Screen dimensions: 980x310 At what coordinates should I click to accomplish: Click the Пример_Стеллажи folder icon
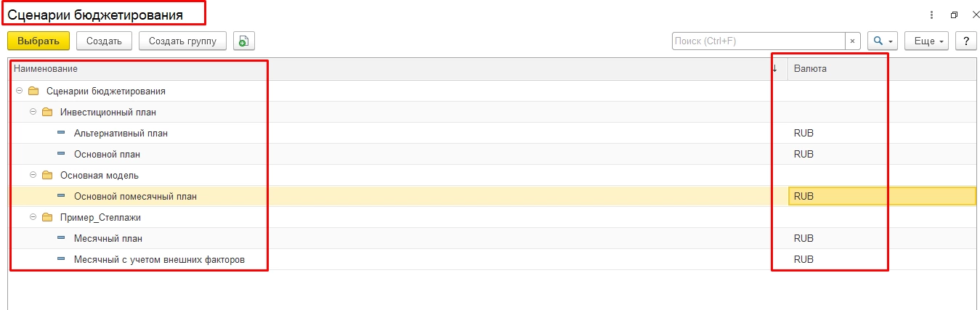(x=47, y=217)
